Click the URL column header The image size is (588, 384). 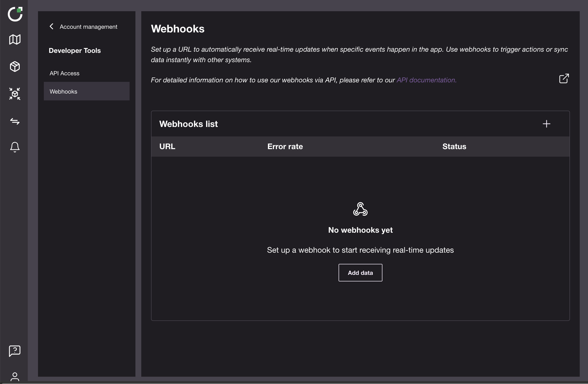click(167, 146)
